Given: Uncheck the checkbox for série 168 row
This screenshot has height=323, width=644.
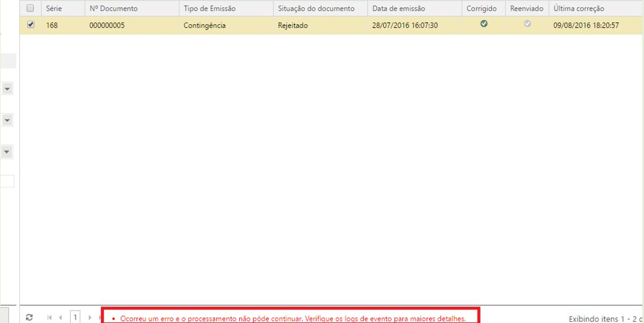Looking at the screenshot, I should (31, 25).
